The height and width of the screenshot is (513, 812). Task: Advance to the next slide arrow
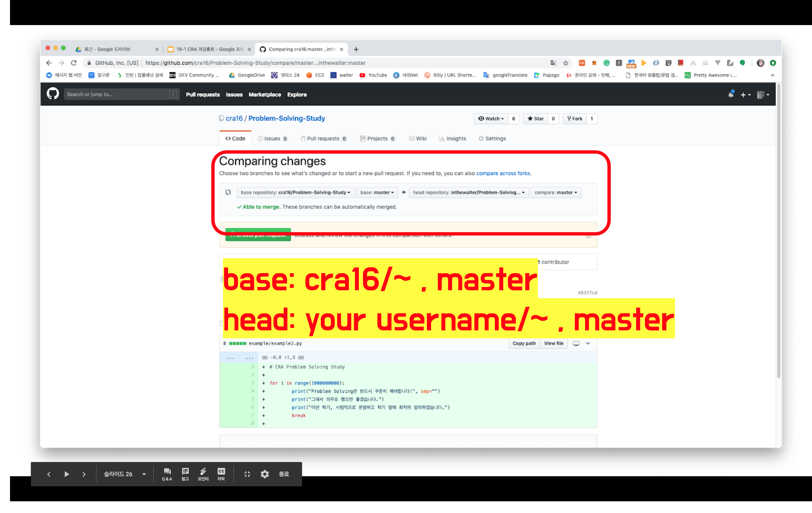click(84, 474)
